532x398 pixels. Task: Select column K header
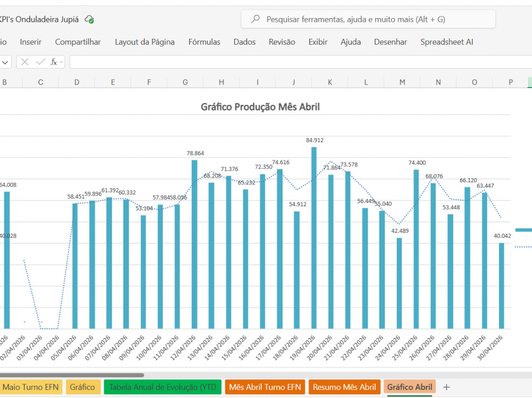[x=330, y=82]
